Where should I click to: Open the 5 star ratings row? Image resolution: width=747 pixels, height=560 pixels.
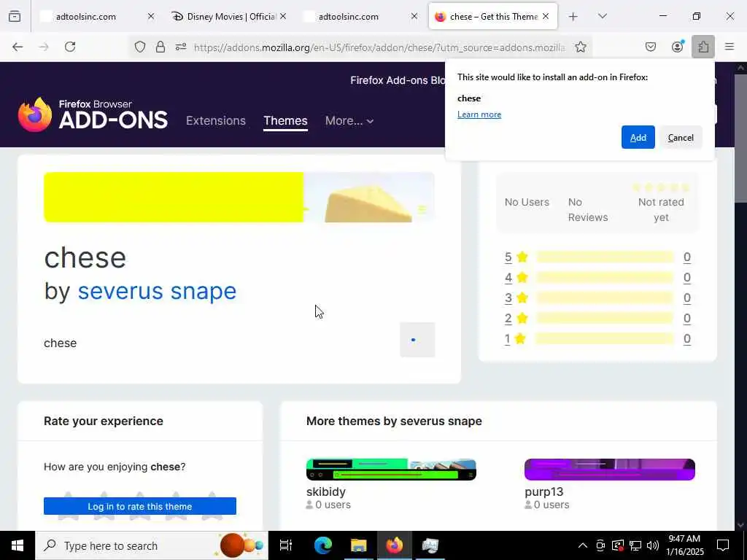(x=598, y=257)
